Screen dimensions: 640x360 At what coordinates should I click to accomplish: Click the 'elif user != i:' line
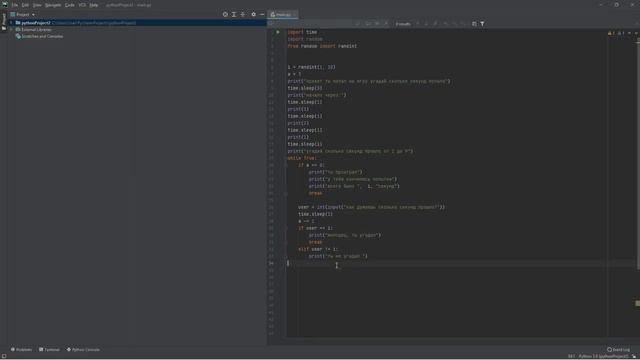pyautogui.click(x=318, y=249)
